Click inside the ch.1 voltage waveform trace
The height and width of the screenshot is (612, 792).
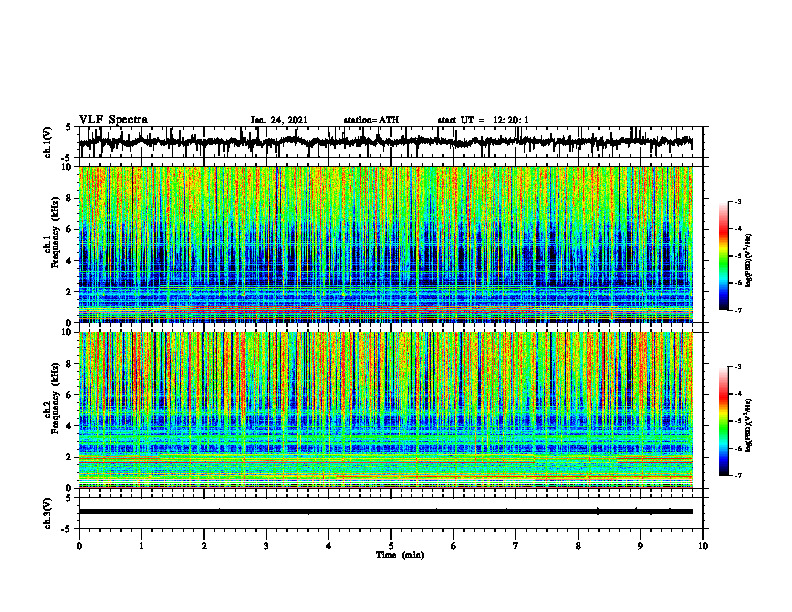click(385, 142)
